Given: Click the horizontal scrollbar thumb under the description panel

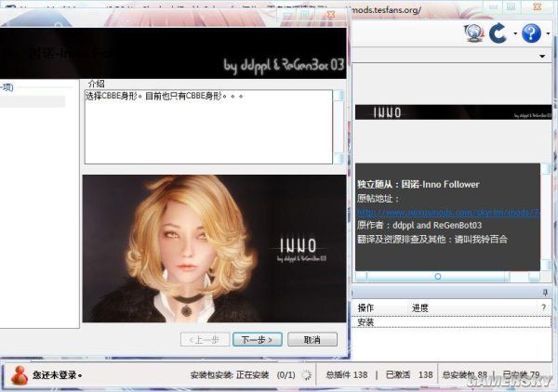Looking at the screenshot, I should (438, 276).
